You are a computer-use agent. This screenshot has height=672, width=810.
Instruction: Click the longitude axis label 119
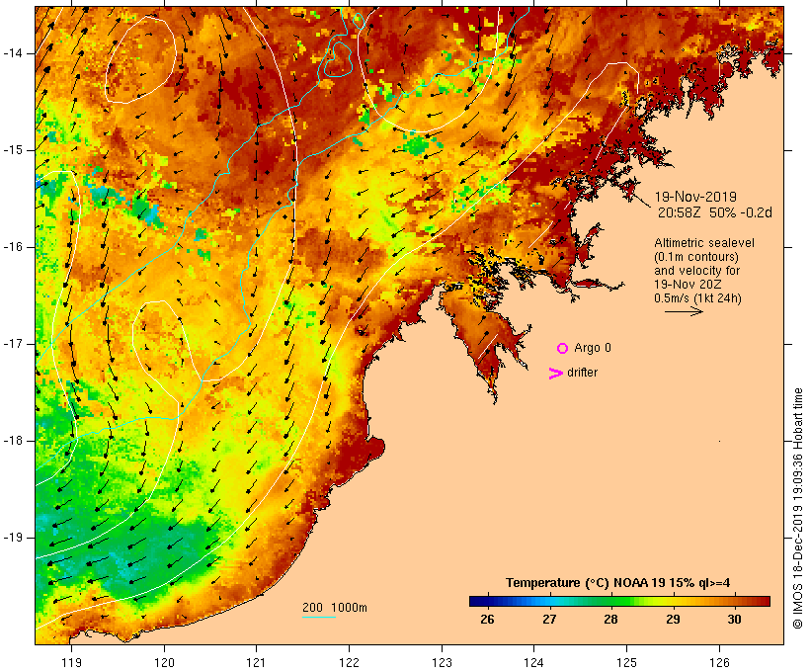tap(71, 663)
